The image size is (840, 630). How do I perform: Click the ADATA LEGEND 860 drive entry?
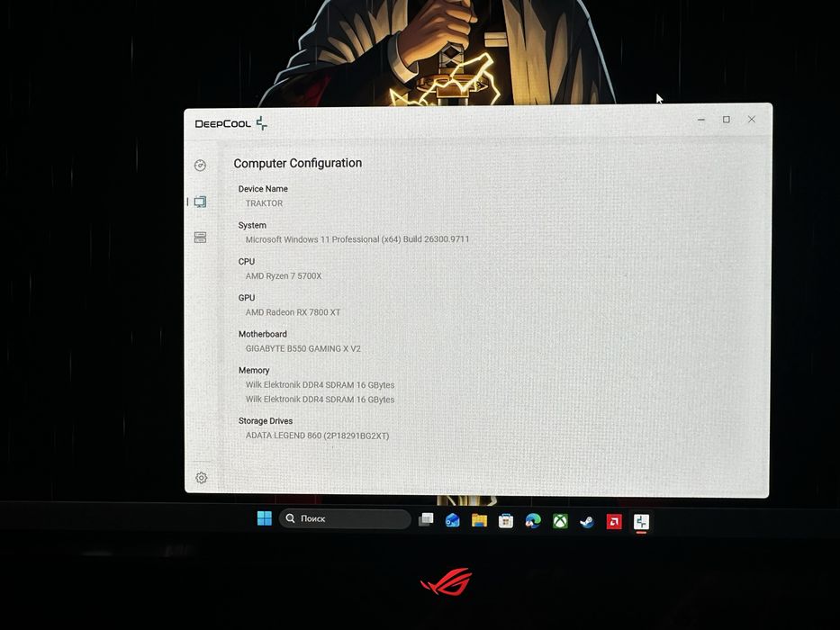pyautogui.click(x=317, y=436)
